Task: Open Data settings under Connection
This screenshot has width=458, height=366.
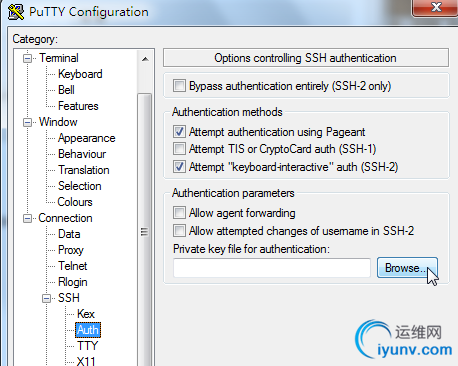Action: (69, 234)
